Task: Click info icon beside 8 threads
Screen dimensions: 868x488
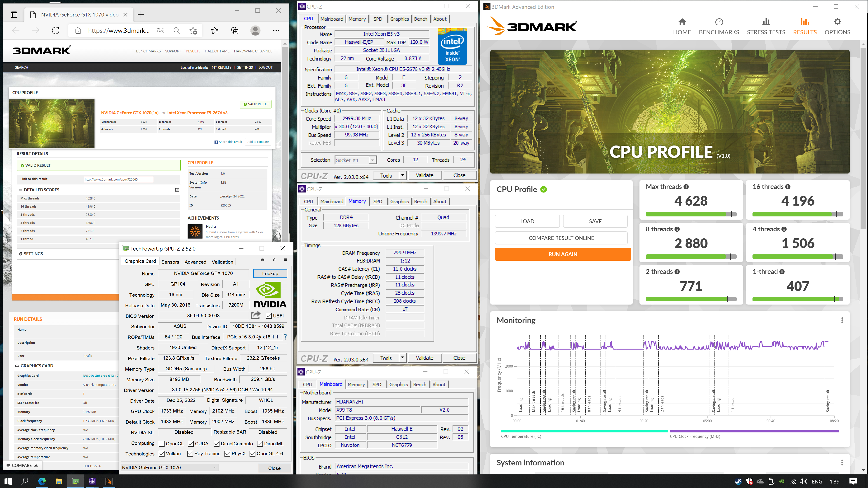Action: [677, 229]
